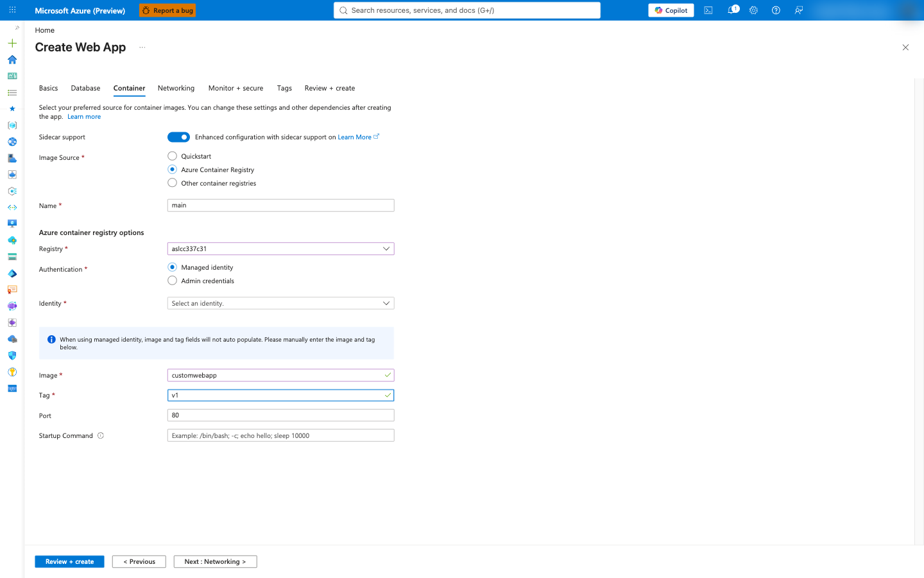Select Quickstart image source
The width and height of the screenshot is (924, 578).
pyautogui.click(x=172, y=156)
